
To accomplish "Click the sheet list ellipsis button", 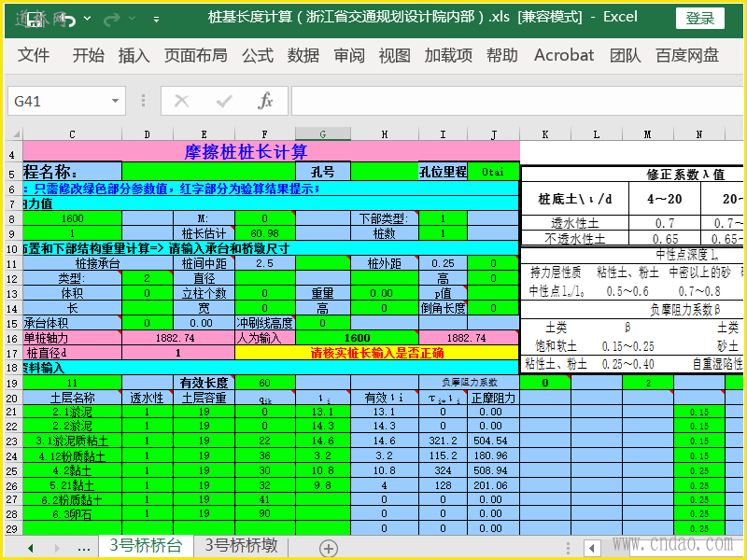I will click(83, 548).
